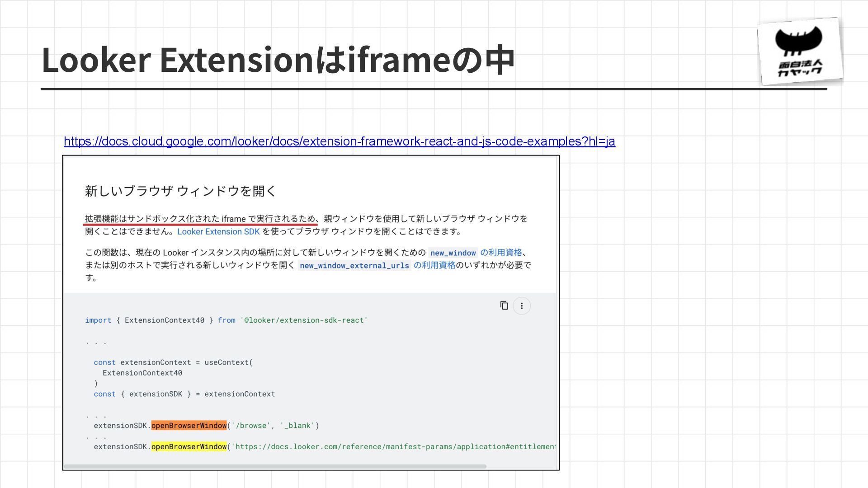Image resolution: width=868 pixels, height=488 pixels.
Task: Click the red underlined iframe sentence
Action: click(x=201, y=219)
